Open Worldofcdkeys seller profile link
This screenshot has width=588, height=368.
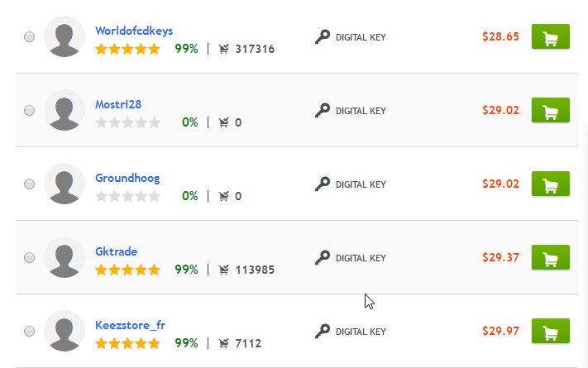click(134, 31)
